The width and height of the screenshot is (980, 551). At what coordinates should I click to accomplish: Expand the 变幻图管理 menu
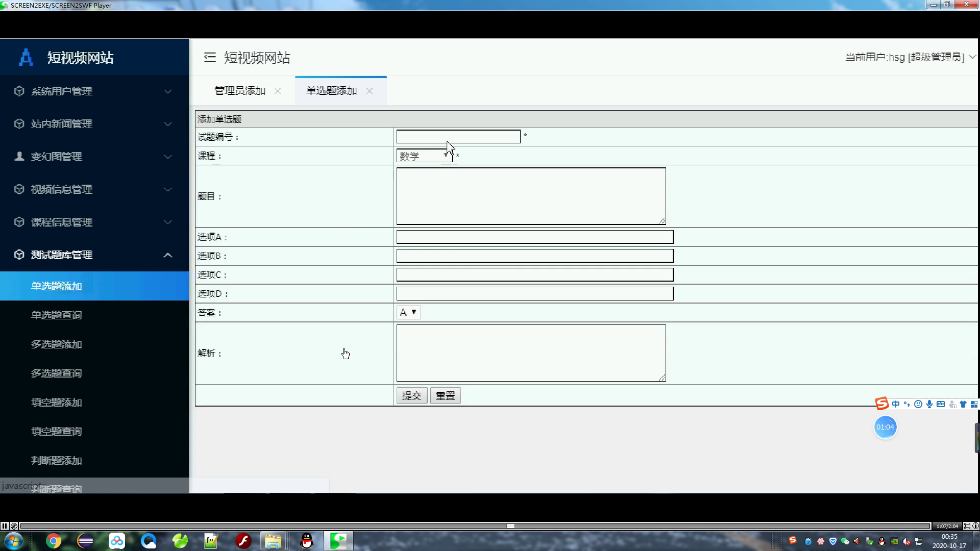[x=94, y=157]
